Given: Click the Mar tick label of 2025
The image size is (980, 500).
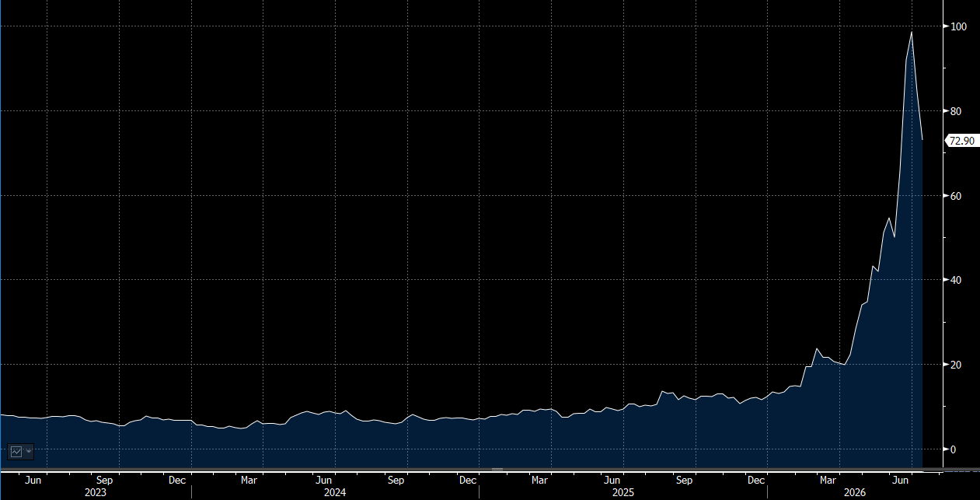Looking at the screenshot, I should [x=540, y=481].
